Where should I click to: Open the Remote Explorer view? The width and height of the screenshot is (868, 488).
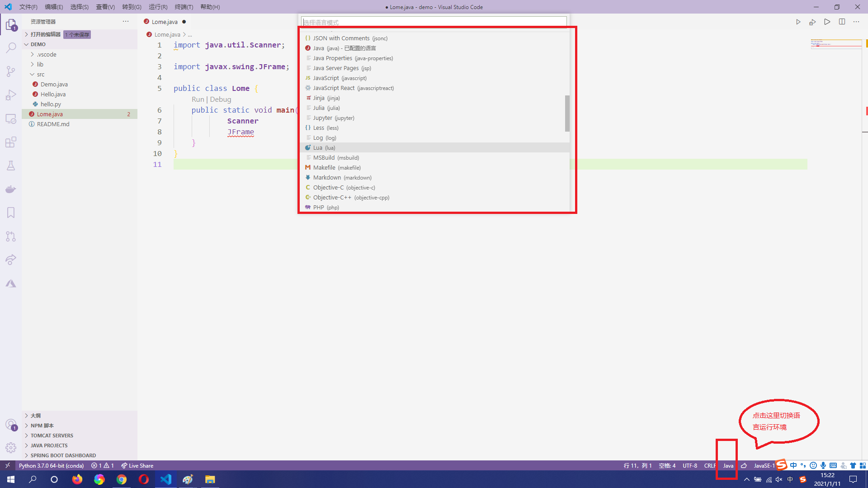coord(11,118)
